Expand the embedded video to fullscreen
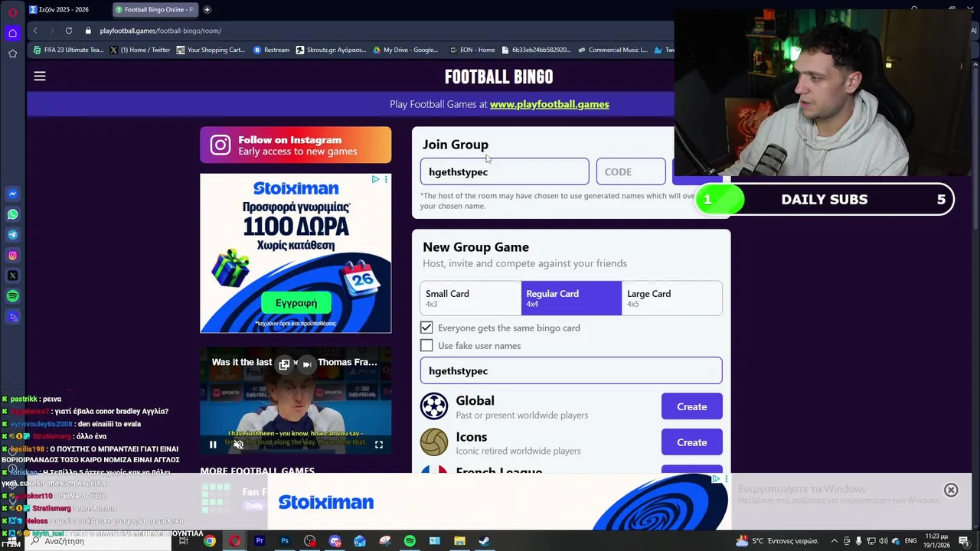 [x=379, y=445]
